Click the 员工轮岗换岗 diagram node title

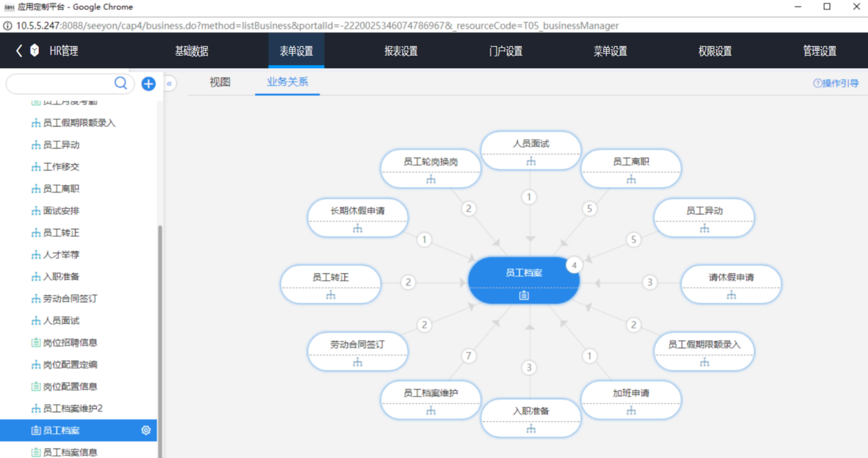click(431, 162)
